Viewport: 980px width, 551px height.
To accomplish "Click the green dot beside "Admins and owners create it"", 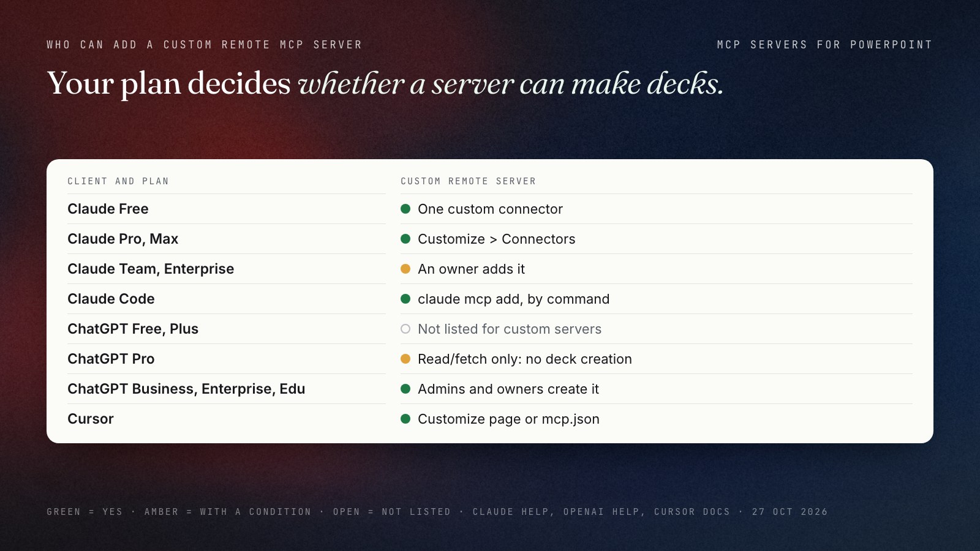I will coord(405,389).
